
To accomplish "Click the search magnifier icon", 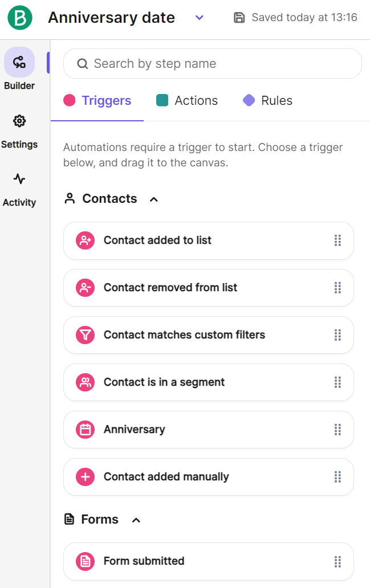I will (x=82, y=63).
